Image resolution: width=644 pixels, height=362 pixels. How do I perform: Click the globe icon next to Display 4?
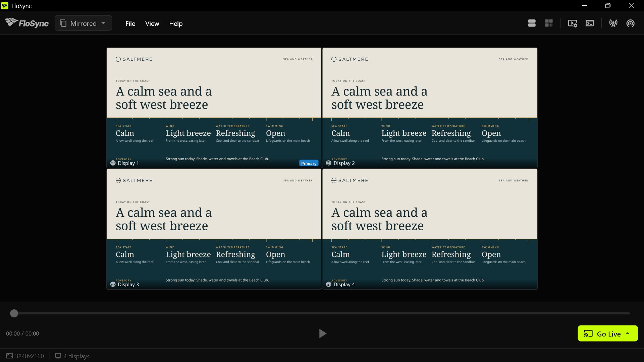tap(329, 284)
